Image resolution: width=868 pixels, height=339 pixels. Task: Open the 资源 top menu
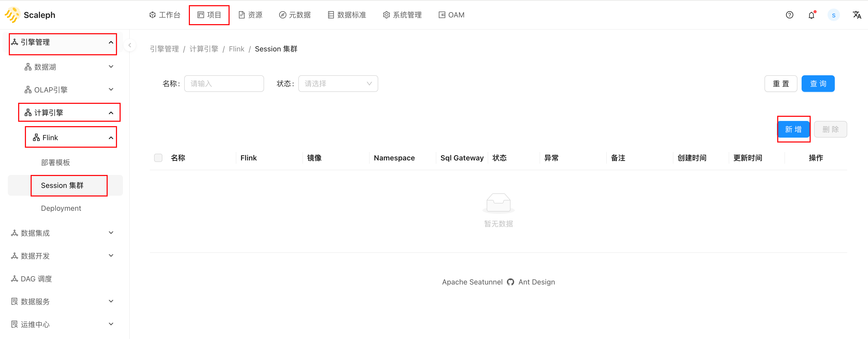tap(250, 15)
